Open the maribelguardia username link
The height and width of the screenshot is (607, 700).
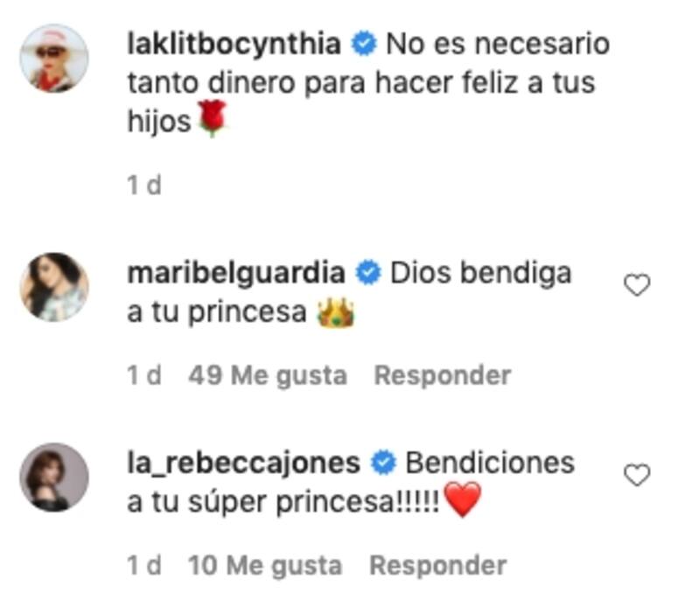pyautogui.click(x=236, y=274)
